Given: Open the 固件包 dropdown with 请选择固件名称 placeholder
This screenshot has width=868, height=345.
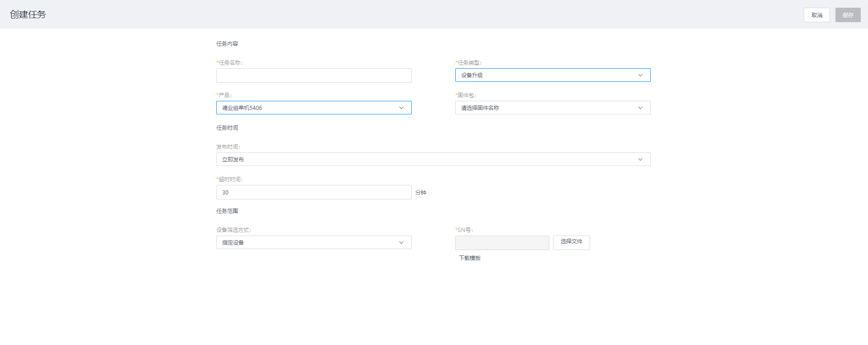Looking at the screenshot, I should pos(543,108).
